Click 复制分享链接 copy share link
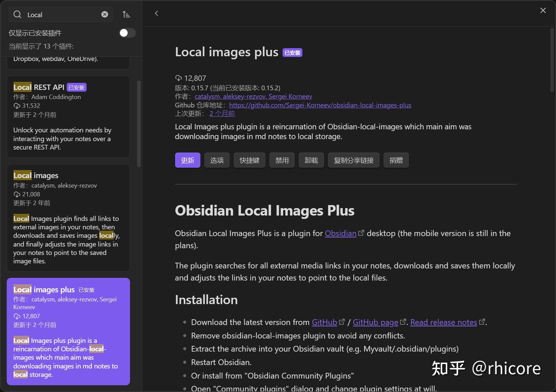 (354, 160)
